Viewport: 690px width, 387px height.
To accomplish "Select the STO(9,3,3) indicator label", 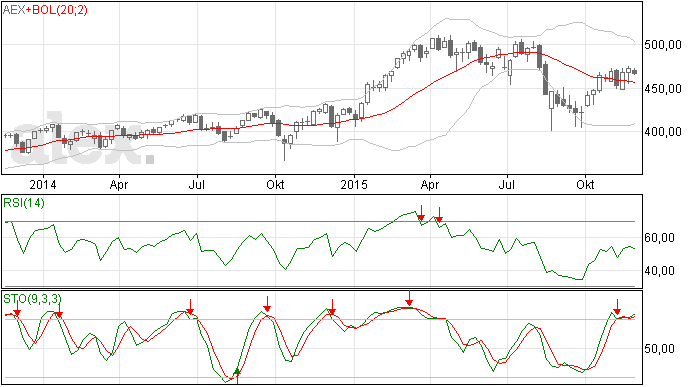I will (x=32, y=299).
